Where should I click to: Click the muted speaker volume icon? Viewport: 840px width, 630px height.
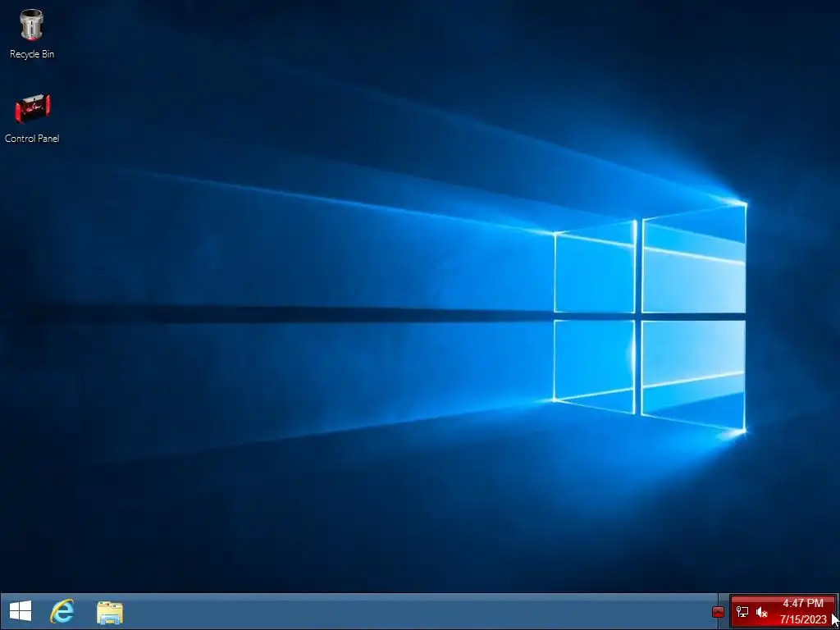pos(762,612)
